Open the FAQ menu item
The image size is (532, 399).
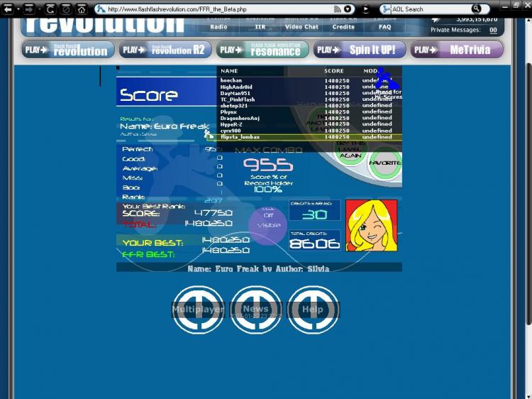point(384,27)
